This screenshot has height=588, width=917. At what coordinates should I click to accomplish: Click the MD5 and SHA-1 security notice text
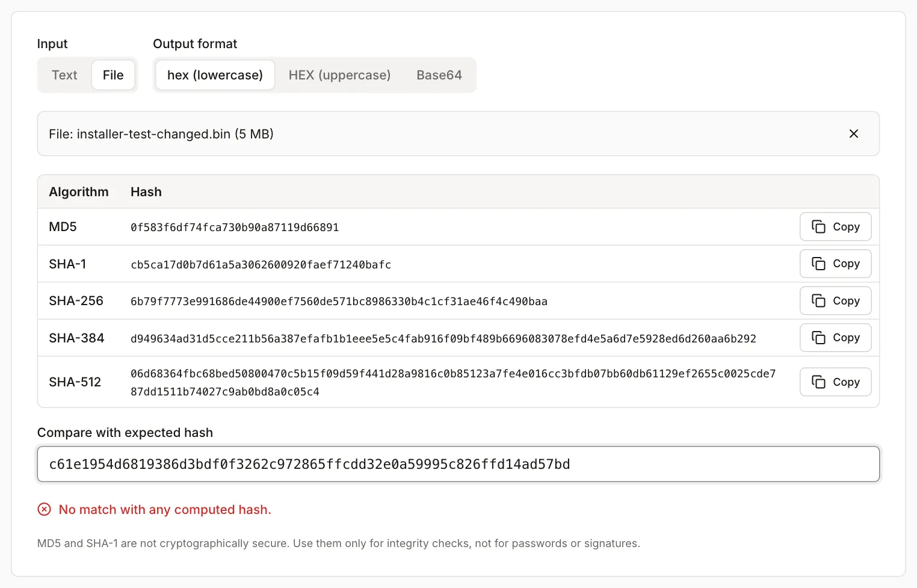tap(339, 543)
